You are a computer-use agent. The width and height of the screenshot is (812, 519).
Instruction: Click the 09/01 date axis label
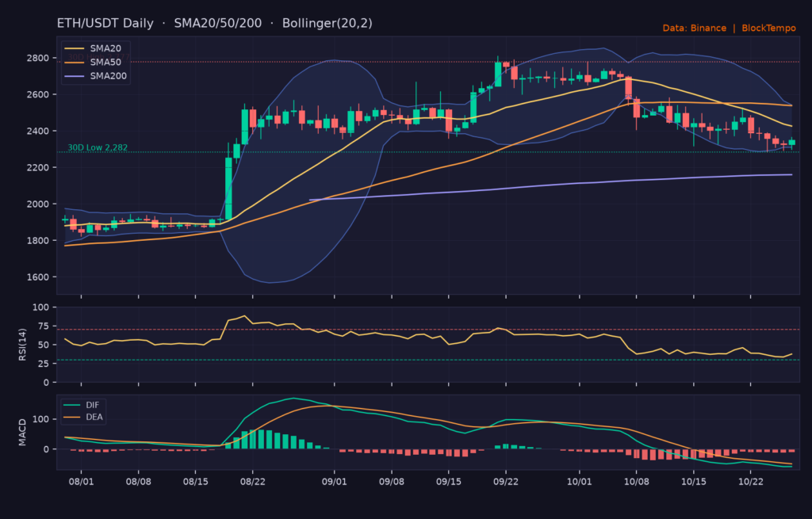click(335, 481)
